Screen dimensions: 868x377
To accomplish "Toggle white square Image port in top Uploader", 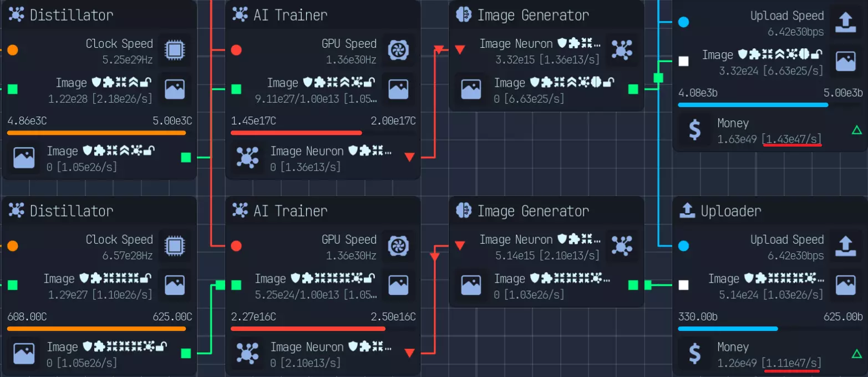I will click(684, 61).
